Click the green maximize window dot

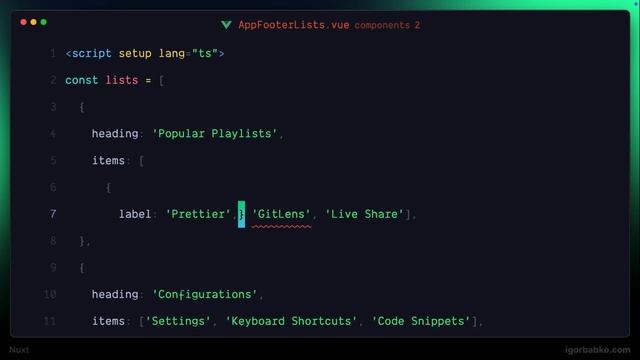tap(44, 22)
